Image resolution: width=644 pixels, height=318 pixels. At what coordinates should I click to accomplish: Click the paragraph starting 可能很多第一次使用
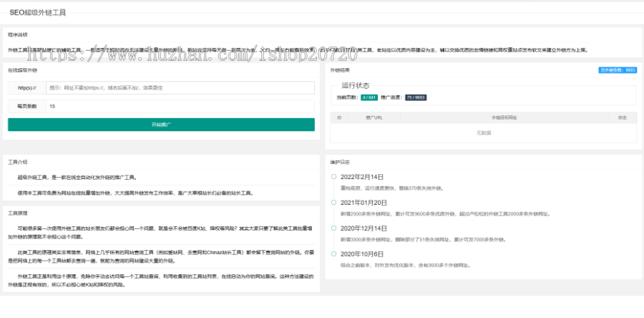point(161,233)
